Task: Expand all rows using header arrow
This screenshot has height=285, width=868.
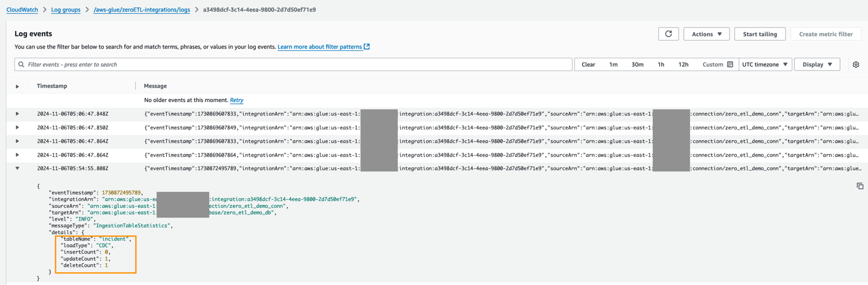Action: [17, 86]
